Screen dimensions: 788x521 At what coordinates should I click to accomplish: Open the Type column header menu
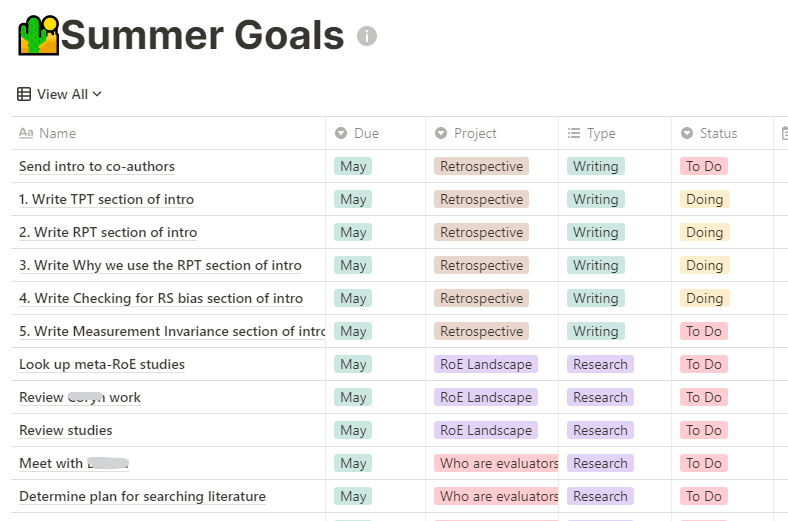pyautogui.click(x=615, y=133)
